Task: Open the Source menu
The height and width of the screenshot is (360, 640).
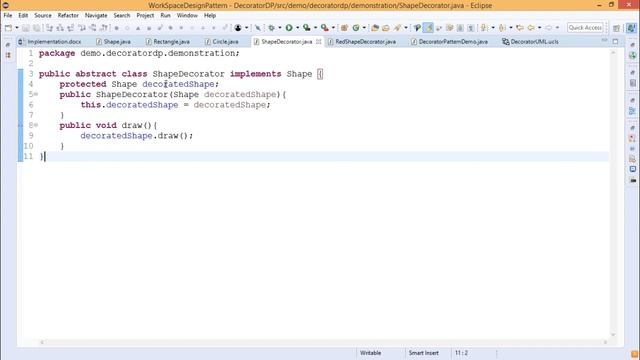Action: (43, 15)
